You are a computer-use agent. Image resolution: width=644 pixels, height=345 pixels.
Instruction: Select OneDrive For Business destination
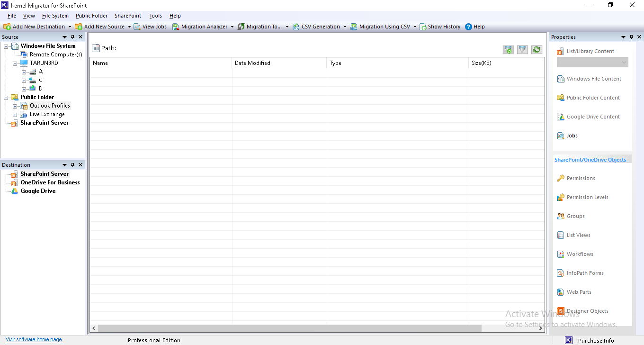50,182
